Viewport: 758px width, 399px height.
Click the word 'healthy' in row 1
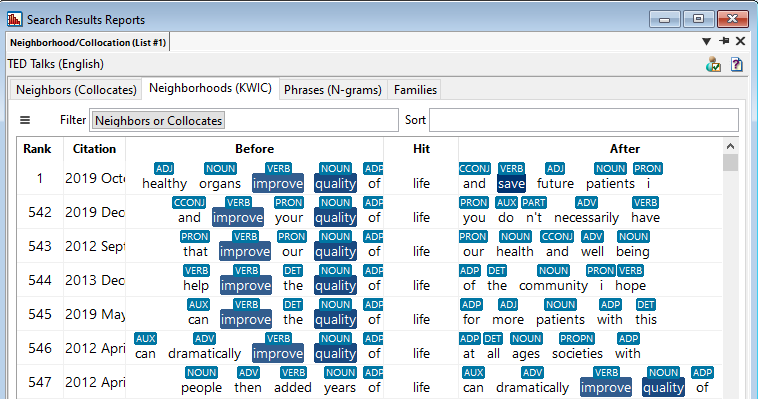pyautogui.click(x=164, y=184)
